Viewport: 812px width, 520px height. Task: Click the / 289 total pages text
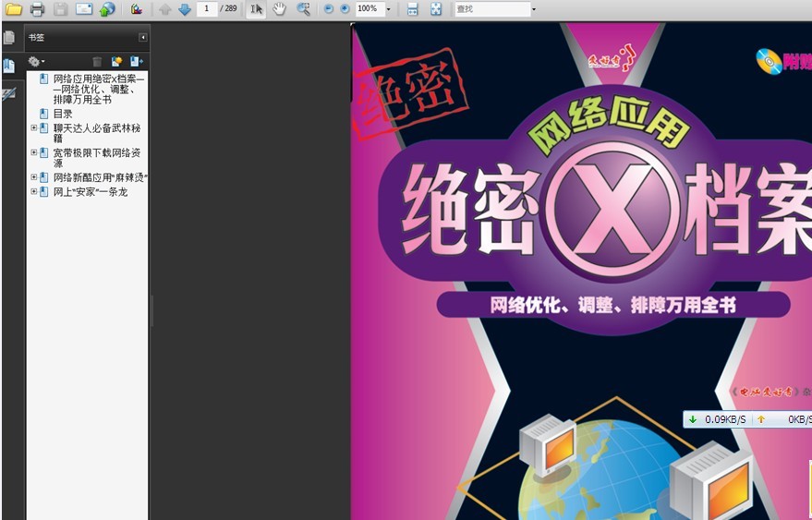[228, 9]
